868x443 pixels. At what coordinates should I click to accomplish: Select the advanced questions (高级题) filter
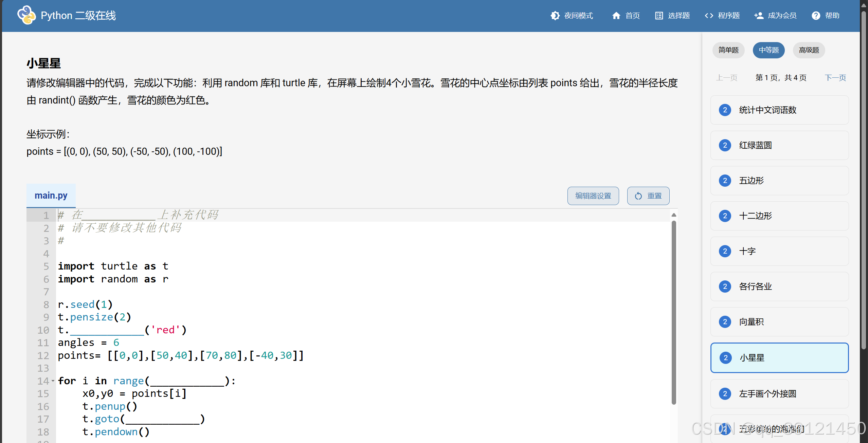pos(809,50)
